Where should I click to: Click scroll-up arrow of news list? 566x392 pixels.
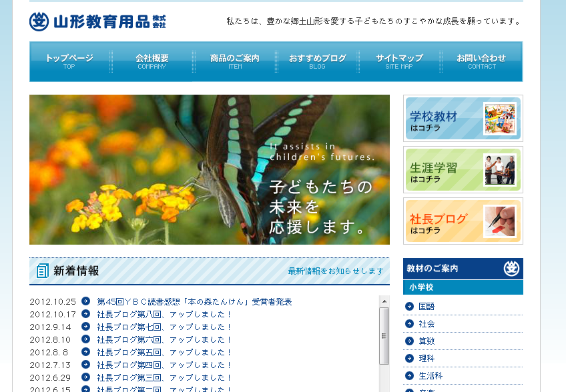pyautogui.click(x=384, y=301)
